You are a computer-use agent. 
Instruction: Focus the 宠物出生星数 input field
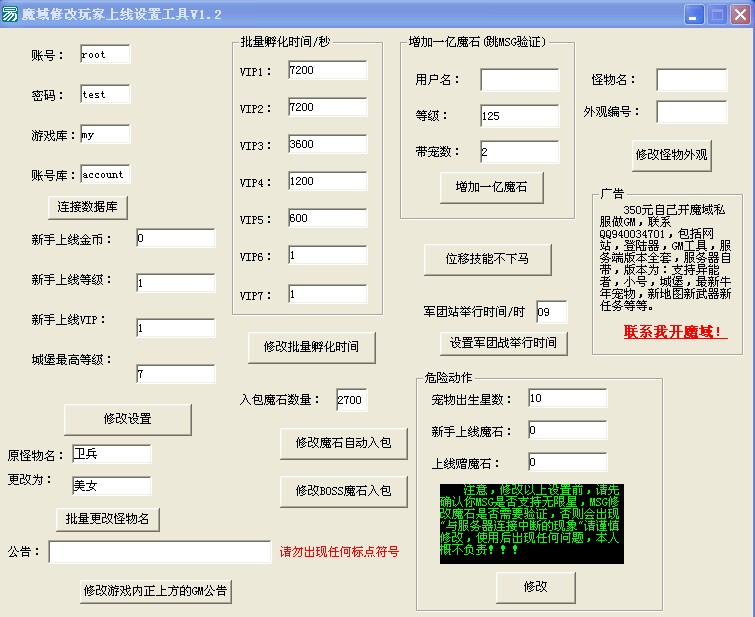[566, 399]
